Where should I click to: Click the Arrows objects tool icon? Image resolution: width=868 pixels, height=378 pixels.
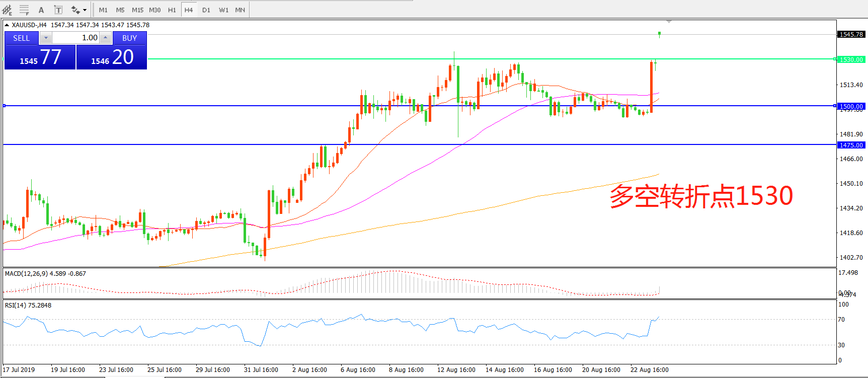click(75, 10)
